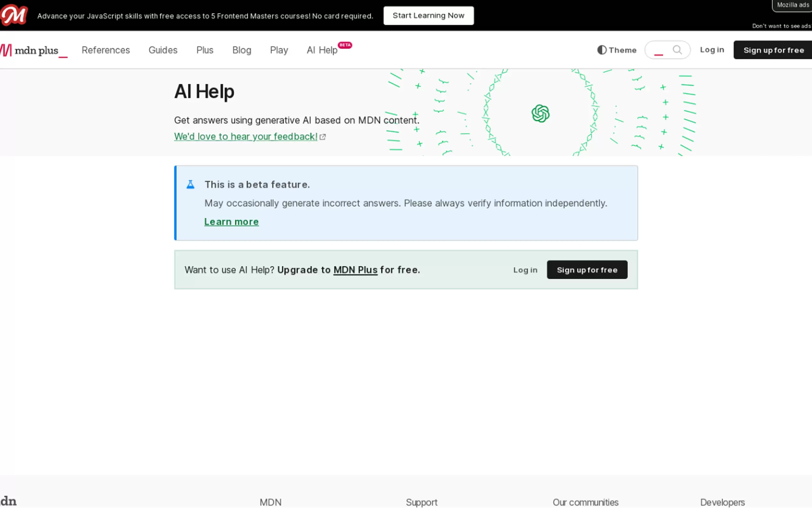Click the BETA badge next to AI Help
Image resolution: width=812 pixels, height=508 pixels.
[345, 45]
